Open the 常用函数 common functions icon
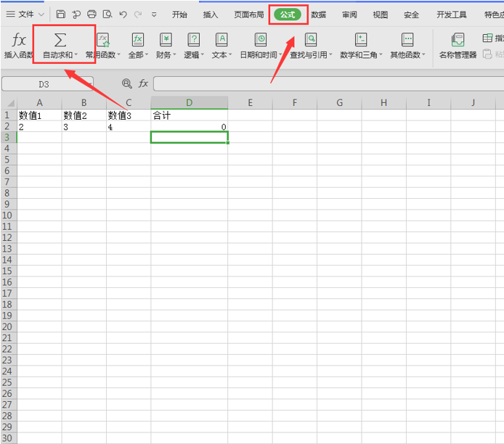Image resolution: width=504 pixels, height=444 pixels. pyautogui.click(x=103, y=40)
